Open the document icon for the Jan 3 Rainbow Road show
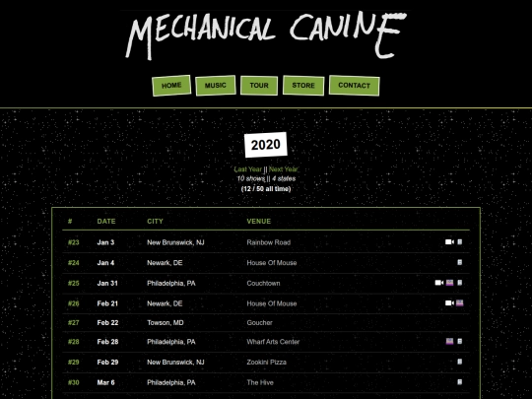 click(x=460, y=242)
